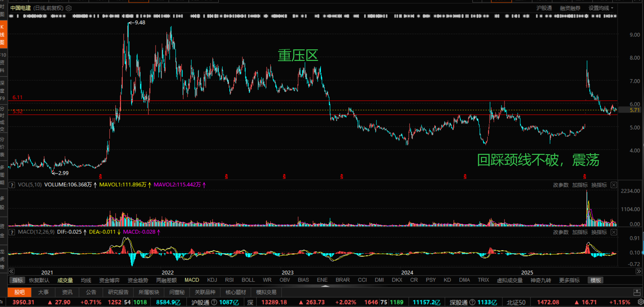
Task: Close the VOL indicator panel
Action: click(x=614, y=185)
